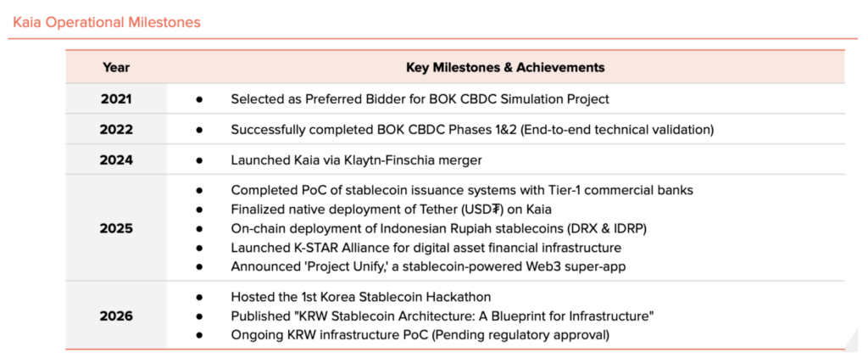This screenshot has height=358, width=868.
Task: Click the 'Kaia Operational Milestones' title
Action: tap(107, 23)
